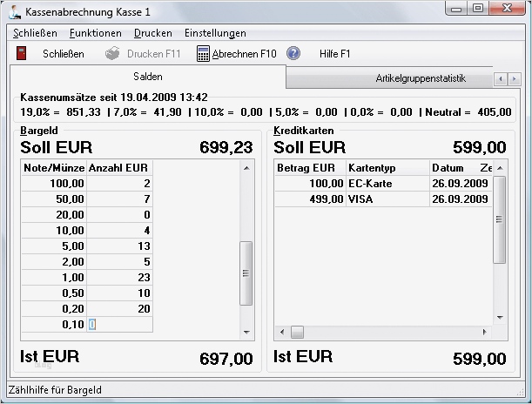Minimize the Kassenabrechnung window

[x=456, y=8]
